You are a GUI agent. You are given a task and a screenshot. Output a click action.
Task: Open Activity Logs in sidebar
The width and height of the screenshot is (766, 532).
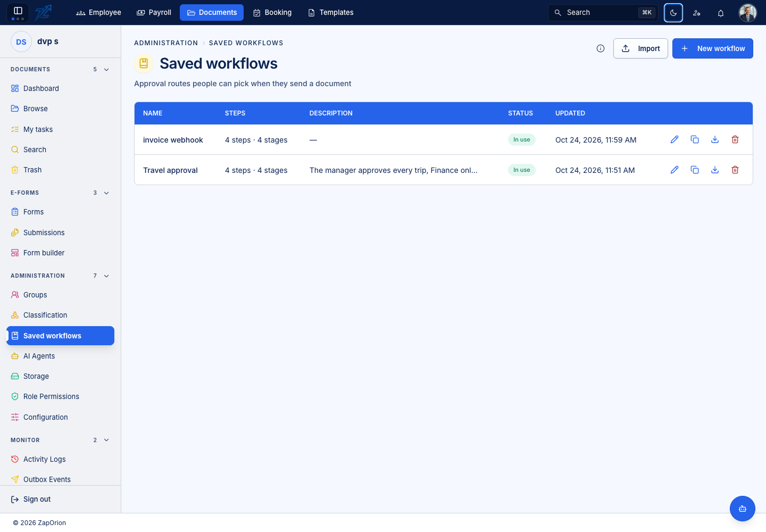click(60, 459)
